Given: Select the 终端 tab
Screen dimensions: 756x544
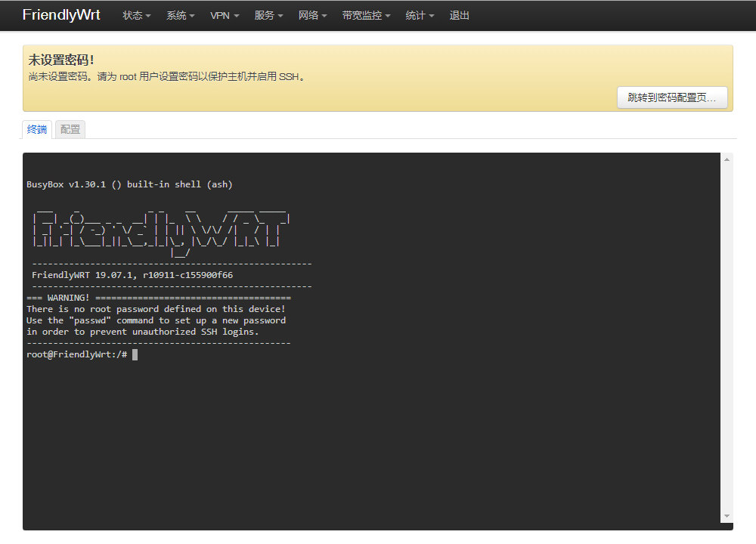Looking at the screenshot, I should coord(37,129).
